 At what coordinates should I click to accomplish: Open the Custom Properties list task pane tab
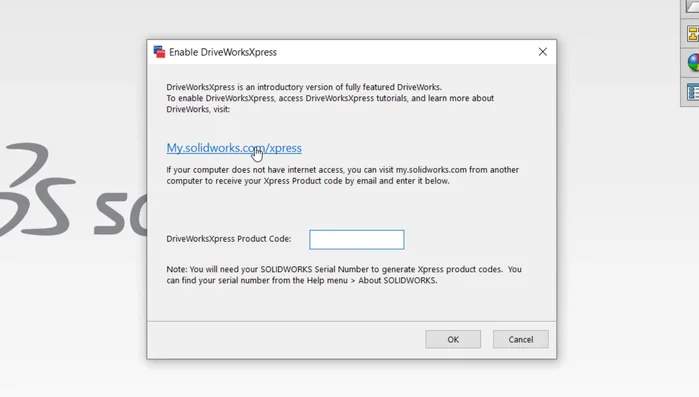tap(692, 92)
